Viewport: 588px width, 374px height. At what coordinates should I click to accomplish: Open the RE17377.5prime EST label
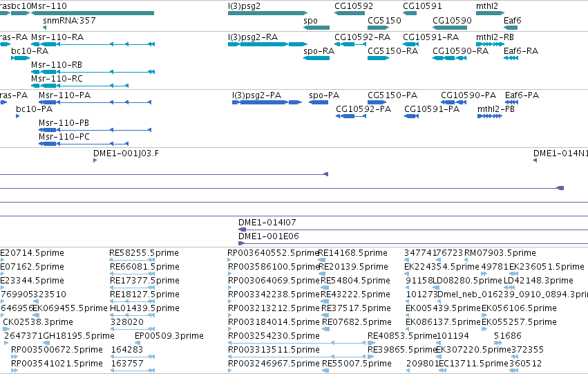point(144,281)
